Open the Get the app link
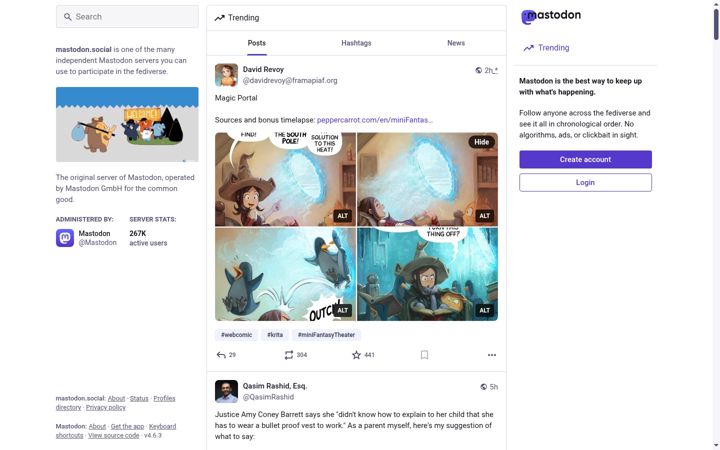 pyautogui.click(x=127, y=427)
